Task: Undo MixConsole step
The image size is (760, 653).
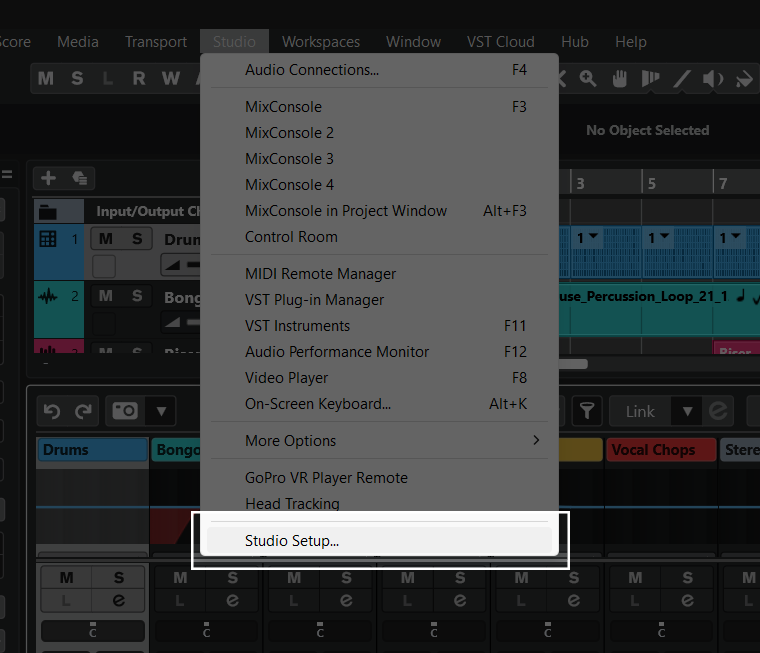Action: pyautogui.click(x=52, y=412)
